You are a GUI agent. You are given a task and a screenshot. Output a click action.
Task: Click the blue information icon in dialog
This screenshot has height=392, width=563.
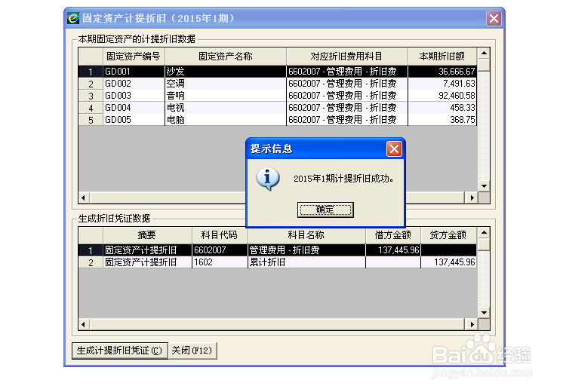tap(268, 179)
